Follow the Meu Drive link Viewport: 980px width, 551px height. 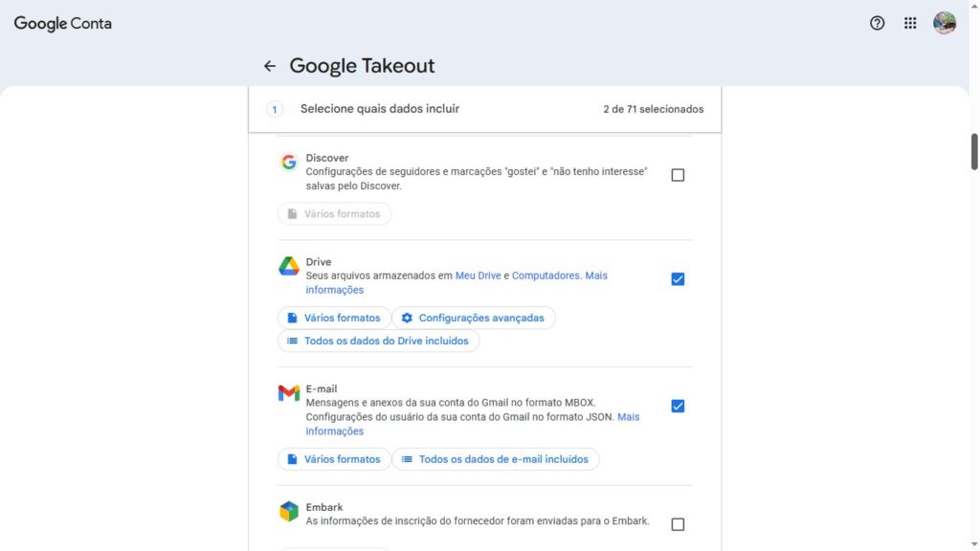[478, 275]
